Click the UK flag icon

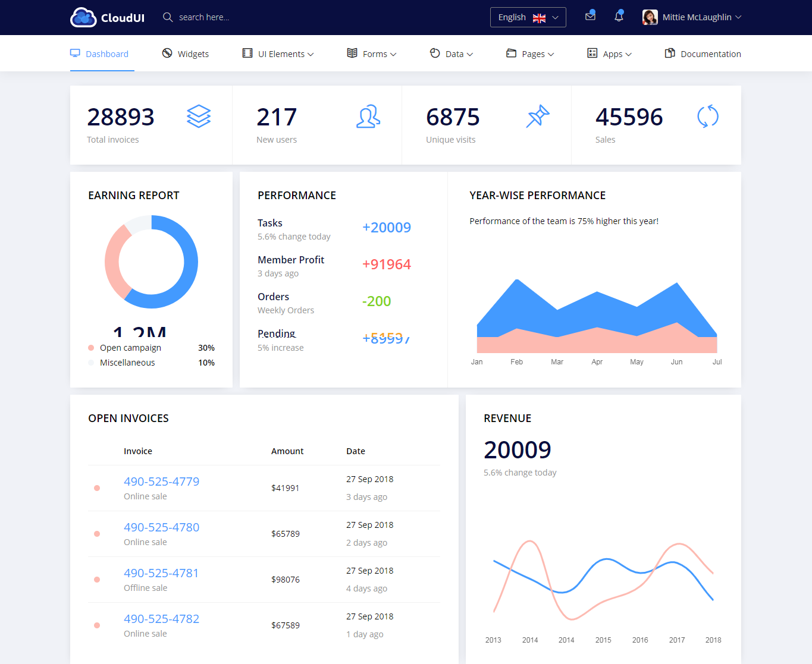tap(539, 18)
